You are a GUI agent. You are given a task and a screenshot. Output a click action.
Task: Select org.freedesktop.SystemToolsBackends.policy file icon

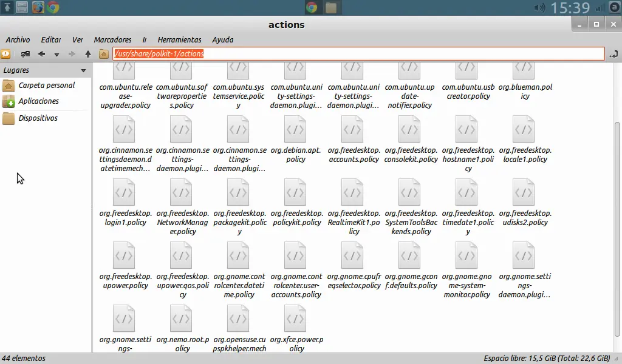[x=409, y=192]
